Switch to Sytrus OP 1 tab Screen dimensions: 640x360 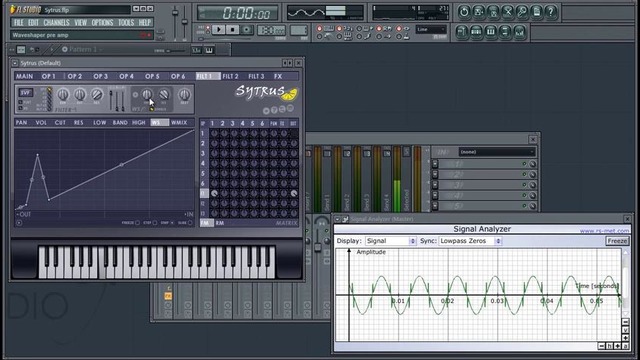point(48,76)
